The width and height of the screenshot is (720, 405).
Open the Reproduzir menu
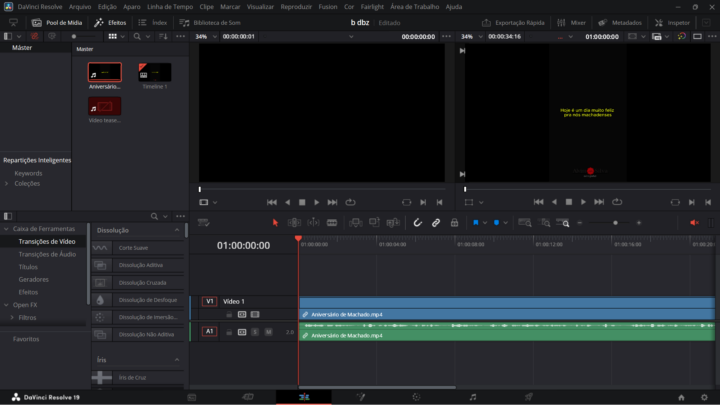295,6
